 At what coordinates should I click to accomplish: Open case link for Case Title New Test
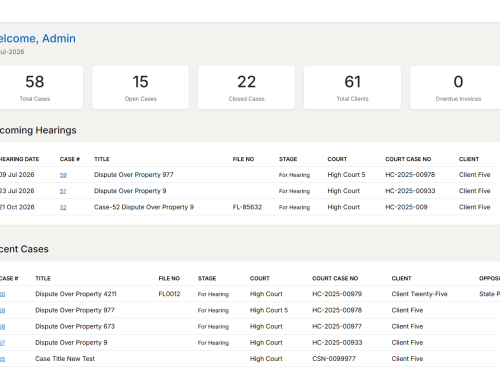click(2, 359)
